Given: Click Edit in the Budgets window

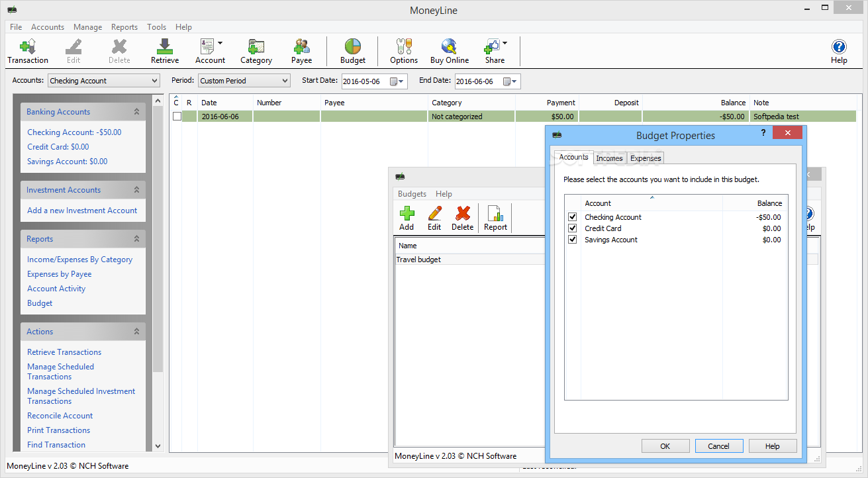Looking at the screenshot, I should (x=434, y=218).
